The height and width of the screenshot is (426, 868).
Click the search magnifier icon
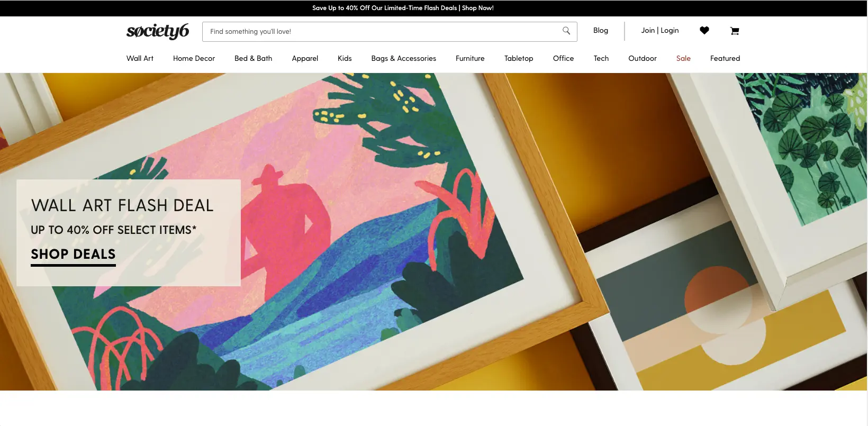pos(566,31)
